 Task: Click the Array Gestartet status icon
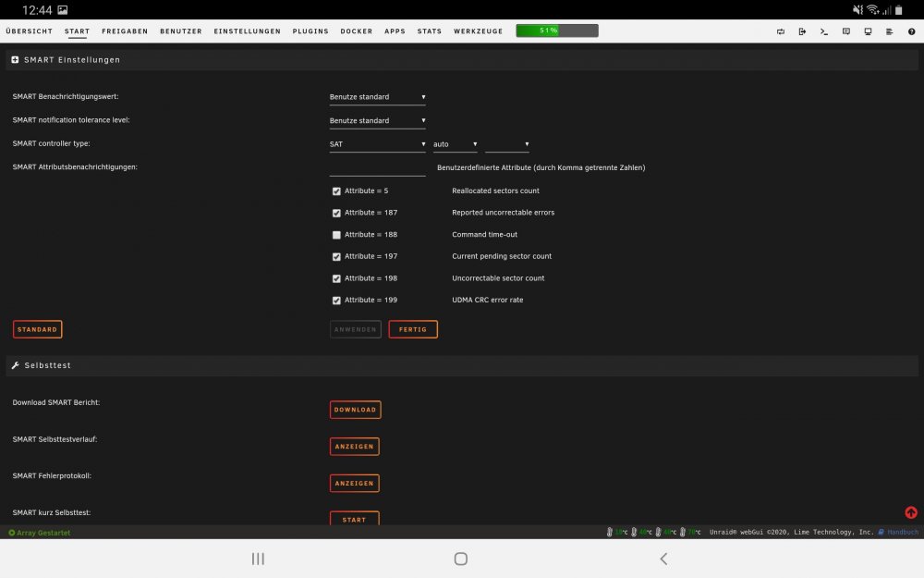pos(12,533)
